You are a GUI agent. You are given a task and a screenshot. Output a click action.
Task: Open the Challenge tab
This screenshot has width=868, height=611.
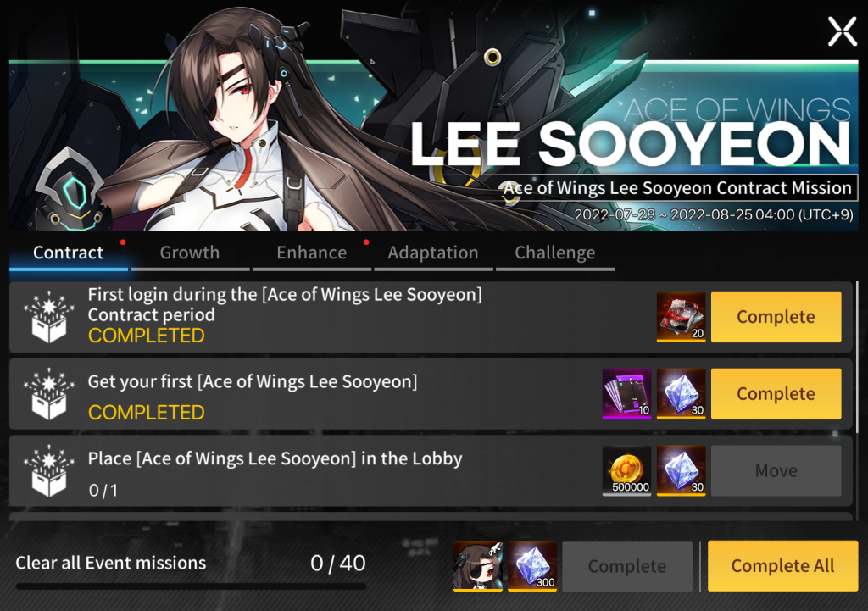pos(554,253)
